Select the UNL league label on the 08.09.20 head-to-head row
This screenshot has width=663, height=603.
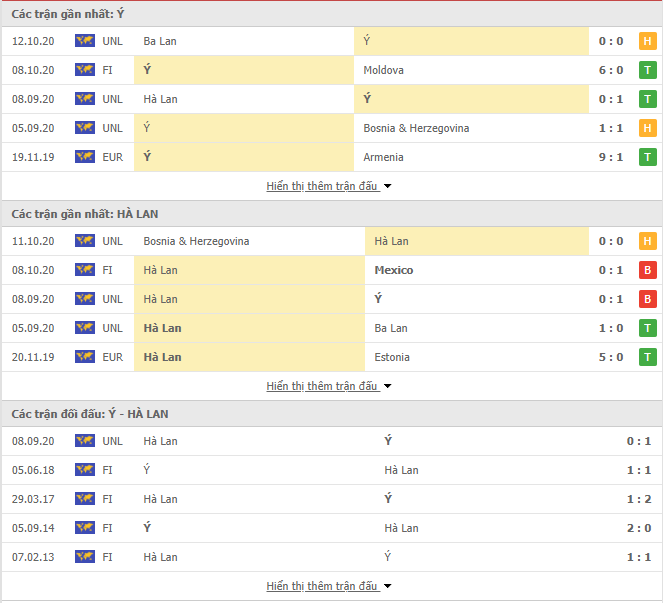point(112,441)
